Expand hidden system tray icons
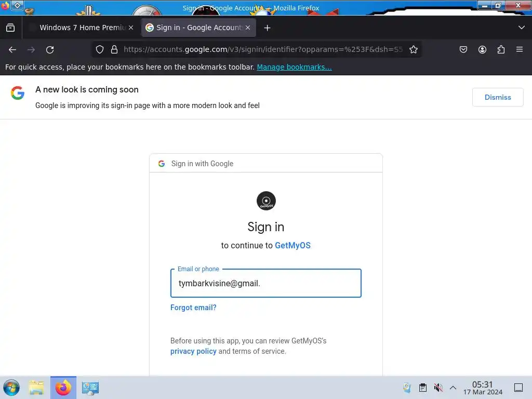This screenshot has height=399, width=532. point(453,388)
